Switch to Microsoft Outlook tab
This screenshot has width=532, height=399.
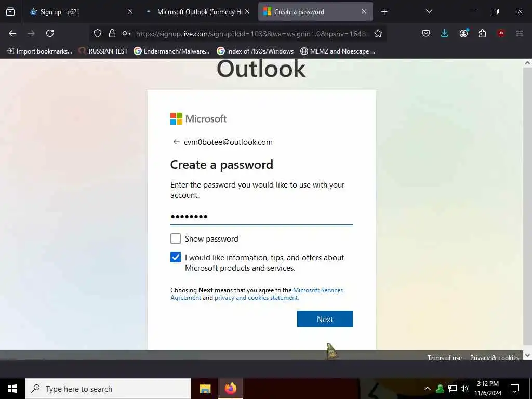click(x=198, y=12)
